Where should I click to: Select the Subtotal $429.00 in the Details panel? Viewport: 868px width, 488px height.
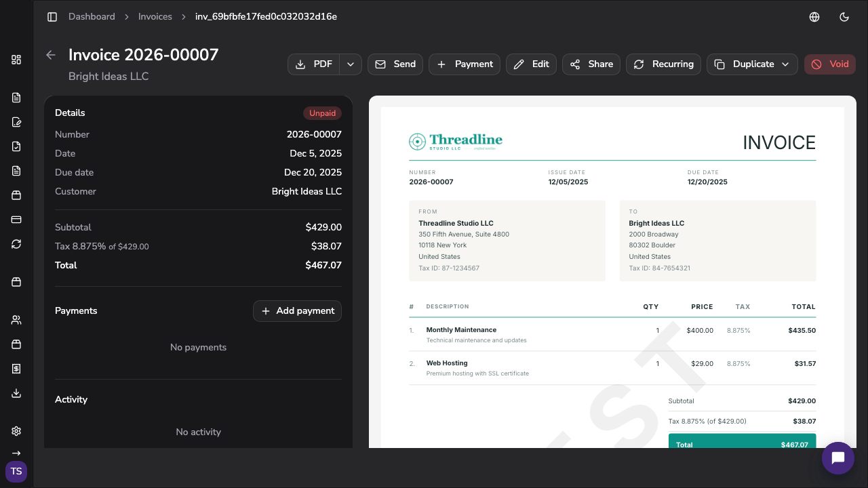coord(323,228)
